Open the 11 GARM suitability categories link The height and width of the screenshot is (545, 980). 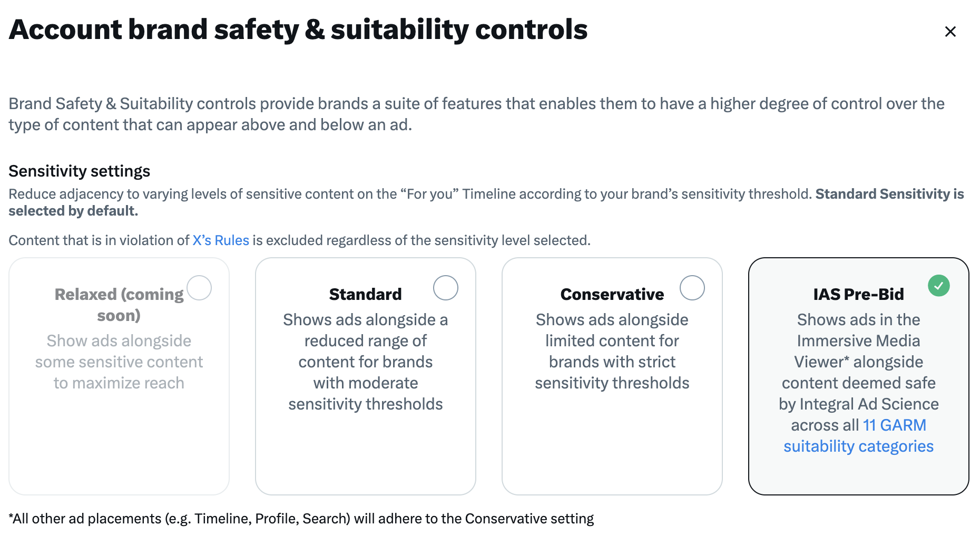point(859,436)
